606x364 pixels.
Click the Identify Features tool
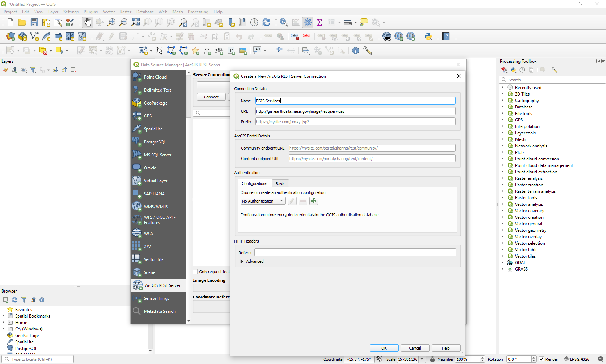pos(284,22)
